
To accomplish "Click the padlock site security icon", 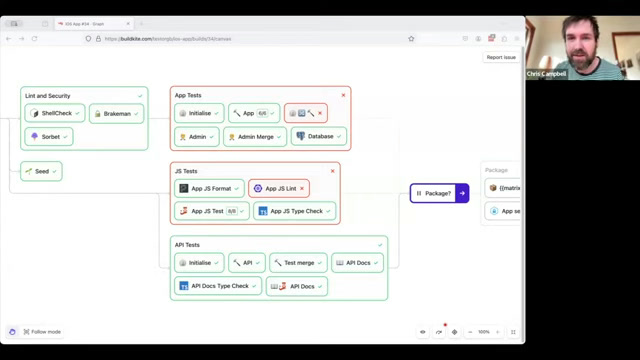I will point(98,39).
